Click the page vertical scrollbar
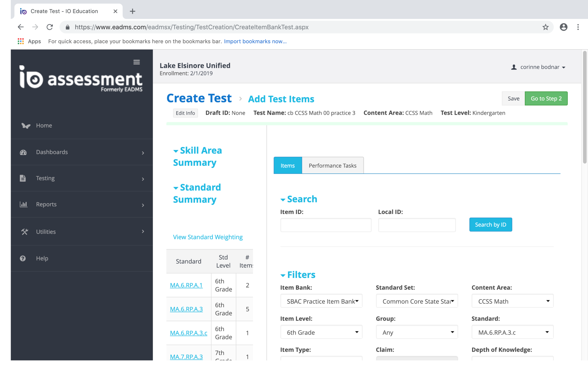Viewport: 588px width, 373px height. (585, 108)
